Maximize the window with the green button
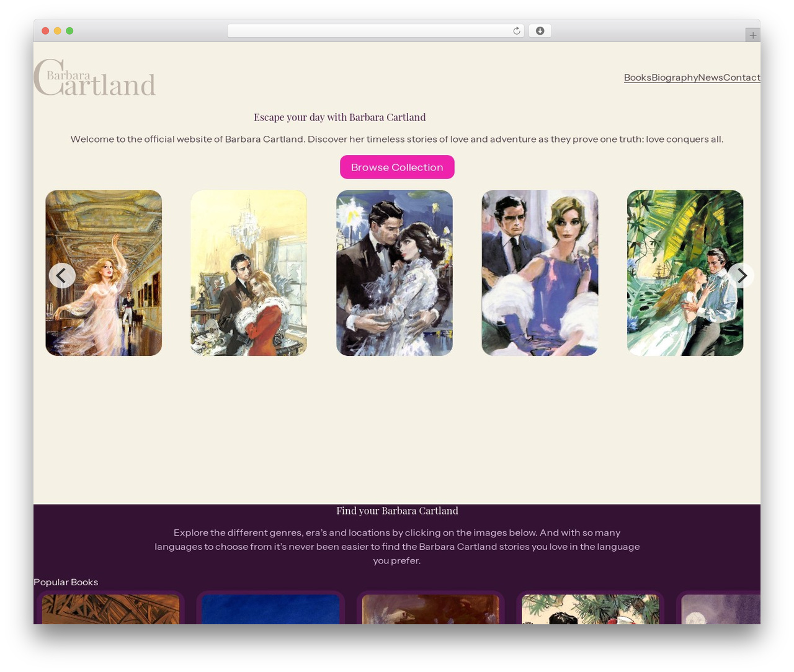Screen dimensions: 794x672 tap(69, 31)
